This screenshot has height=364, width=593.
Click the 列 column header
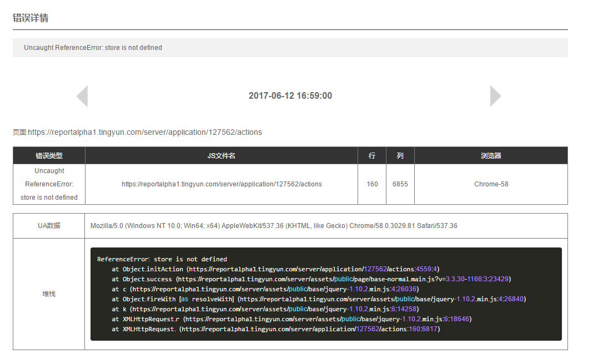click(400, 156)
